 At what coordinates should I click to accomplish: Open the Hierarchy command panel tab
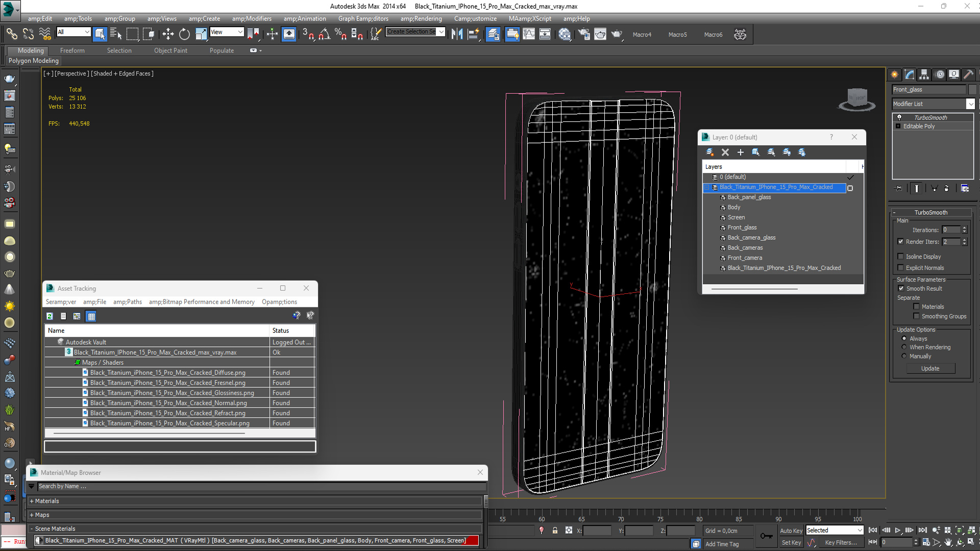click(x=924, y=74)
